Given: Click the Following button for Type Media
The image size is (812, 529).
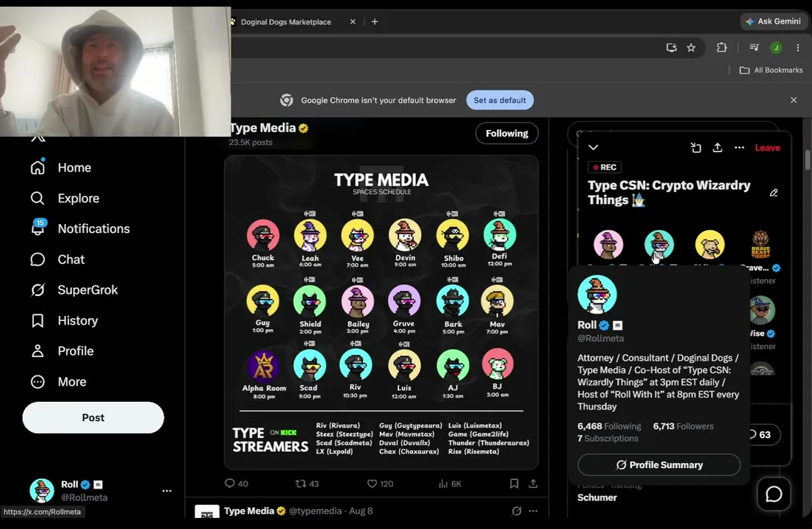Looking at the screenshot, I should tap(507, 134).
